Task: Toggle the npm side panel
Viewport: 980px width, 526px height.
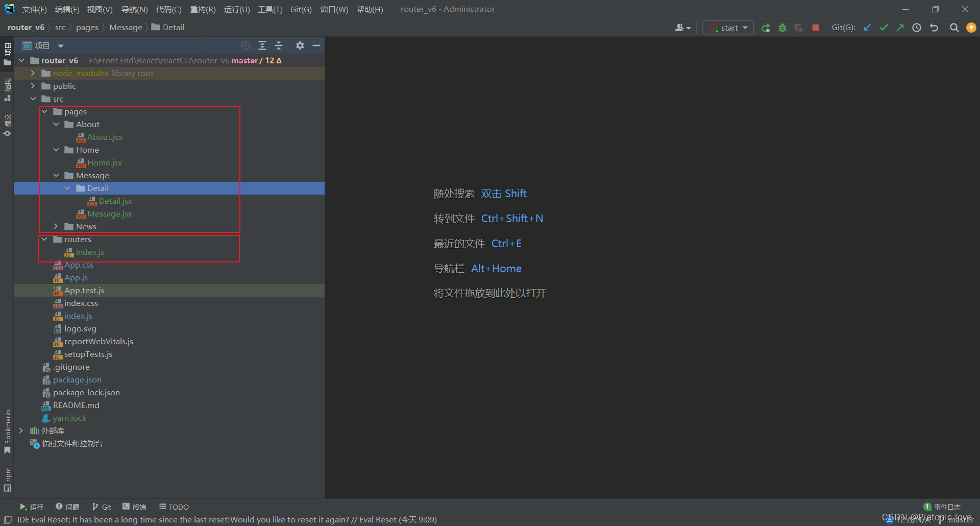Action: (x=7, y=480)
